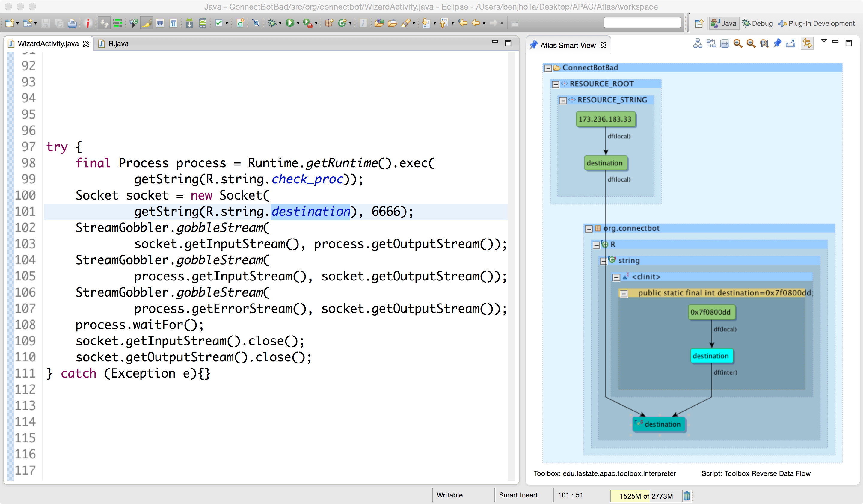Toggle Show Whitespace Characters pilcrow button

(173, 23)
